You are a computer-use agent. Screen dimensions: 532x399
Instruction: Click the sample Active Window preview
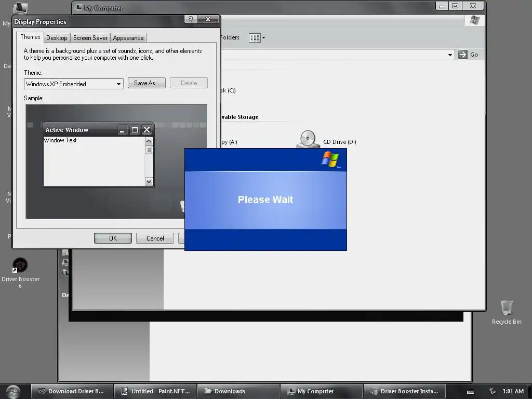pyautogui.click(x=98, y=155)
